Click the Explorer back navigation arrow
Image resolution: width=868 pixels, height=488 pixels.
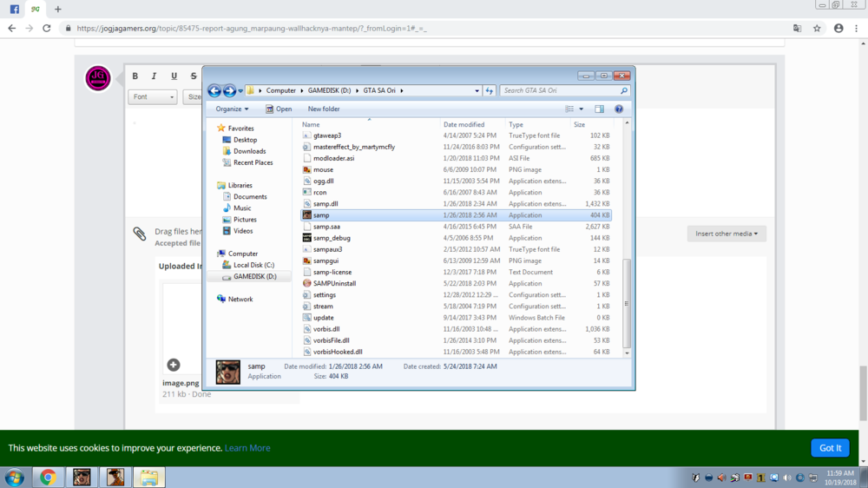(x=214, y=90)
